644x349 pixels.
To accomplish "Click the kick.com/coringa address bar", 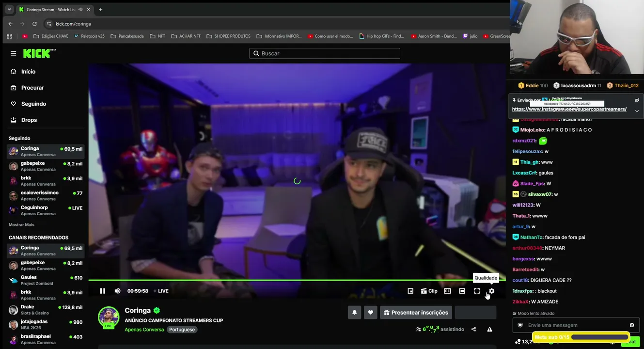I will click(x=276, y=24).
